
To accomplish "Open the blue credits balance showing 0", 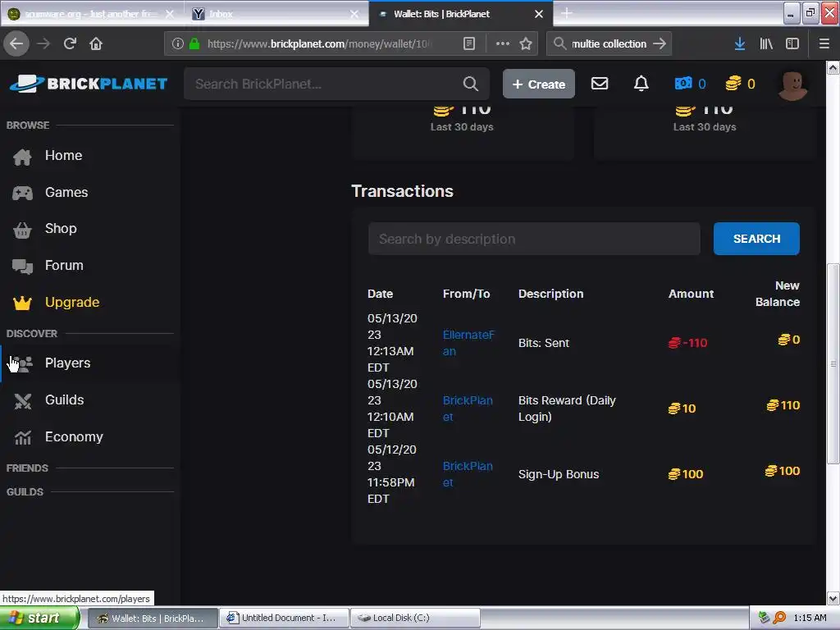I will 690,84.
